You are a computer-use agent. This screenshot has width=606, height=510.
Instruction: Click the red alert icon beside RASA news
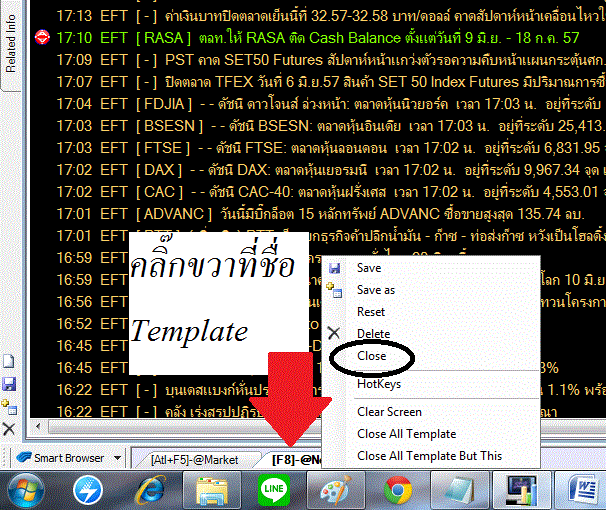tap(42, 37)
